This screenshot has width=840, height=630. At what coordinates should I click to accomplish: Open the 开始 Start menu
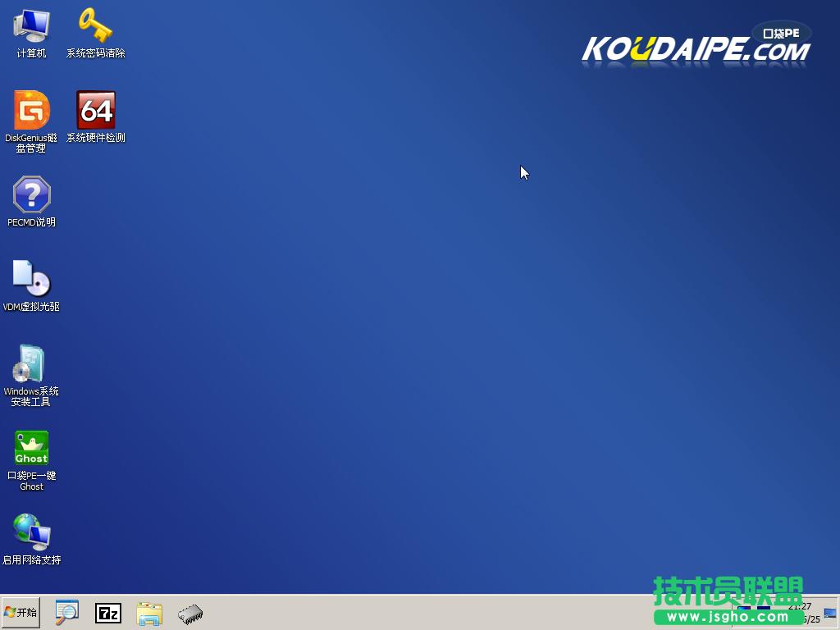pyautogui.click(x=20, y=612)
